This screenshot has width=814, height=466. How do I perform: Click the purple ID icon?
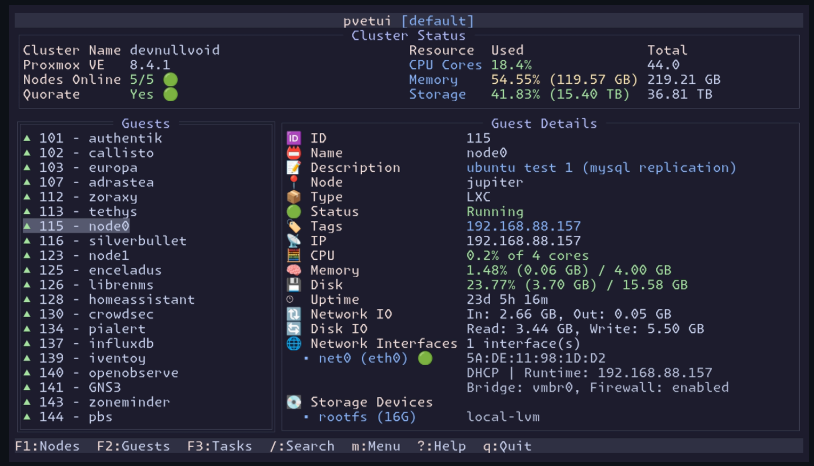pos(294,138)
